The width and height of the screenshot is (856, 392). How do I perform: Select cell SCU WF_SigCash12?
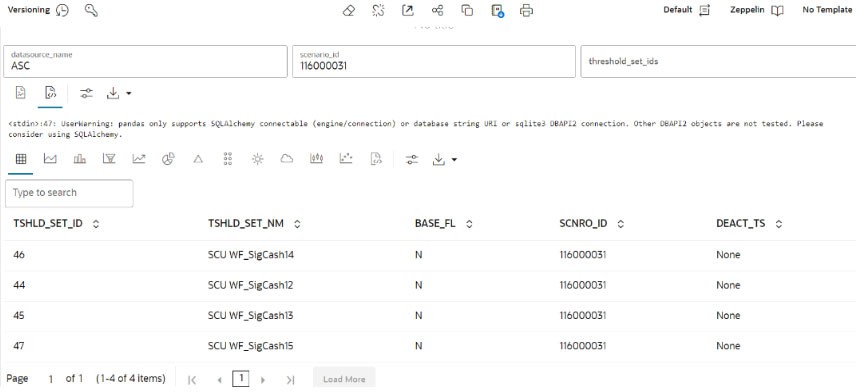(251, 285)
